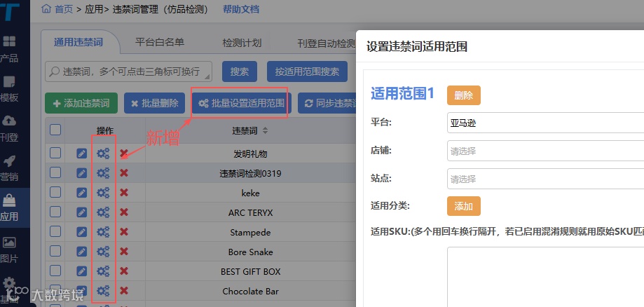Click the 搜索 button
This screenshot has width=644, height=307.
coord(240,71)
